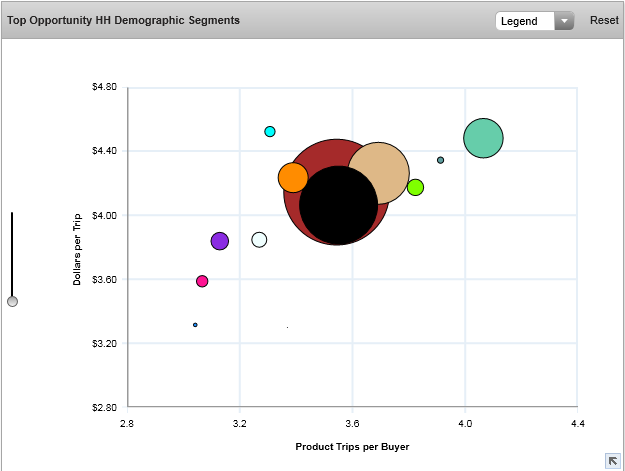Click the pink bubble
Viewport: 625px width, 471px height.
pyautogui.click(x=202, y=281)
